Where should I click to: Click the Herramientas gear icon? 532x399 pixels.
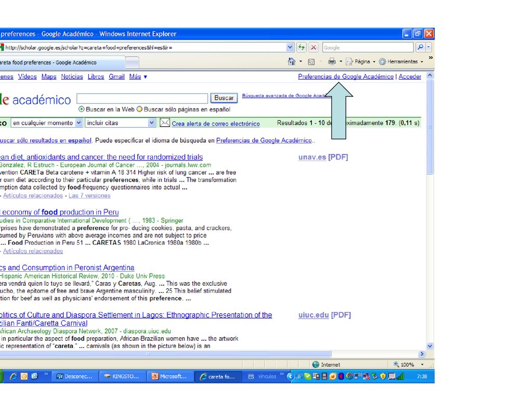(382, 62)
